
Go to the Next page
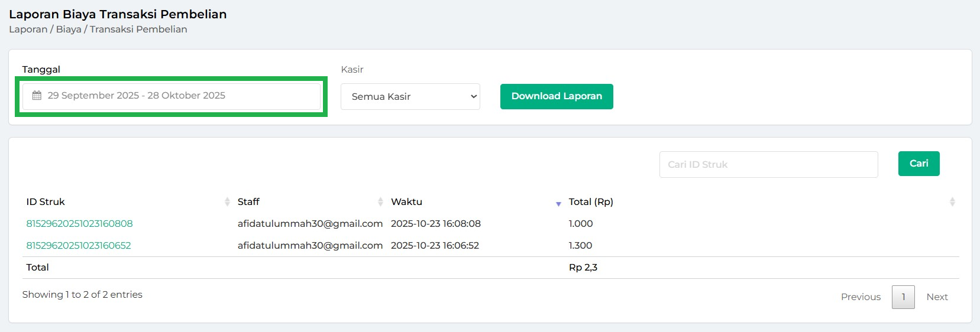point(937,297)
